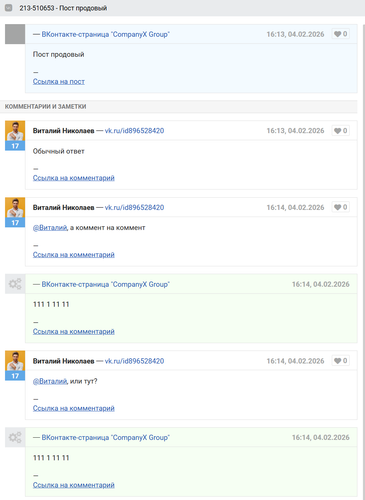Click author name Виталий Николаев in 'Обычный ответ' comment

(63, 131)
